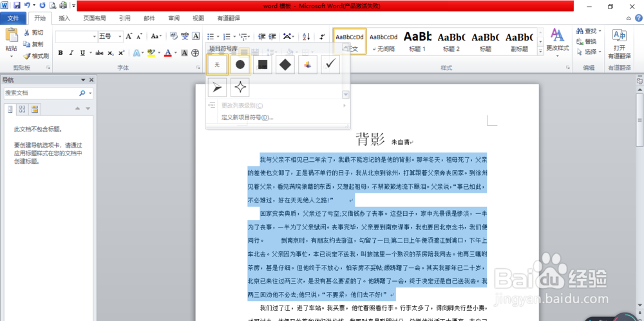Switch to the 审阅 (Review) tab
Image resolution: width=644 pixels, height=321 pixels.
pyautogui.click(x=174, y=18)
